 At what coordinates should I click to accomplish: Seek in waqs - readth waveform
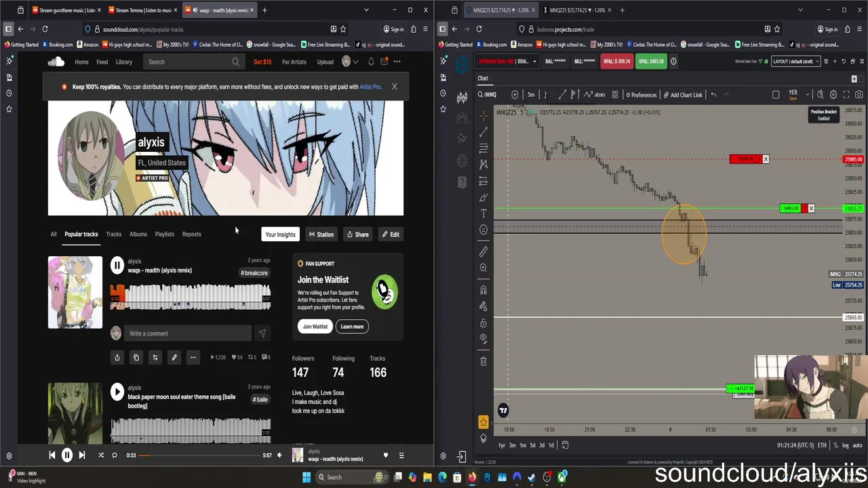coord(191,297)
